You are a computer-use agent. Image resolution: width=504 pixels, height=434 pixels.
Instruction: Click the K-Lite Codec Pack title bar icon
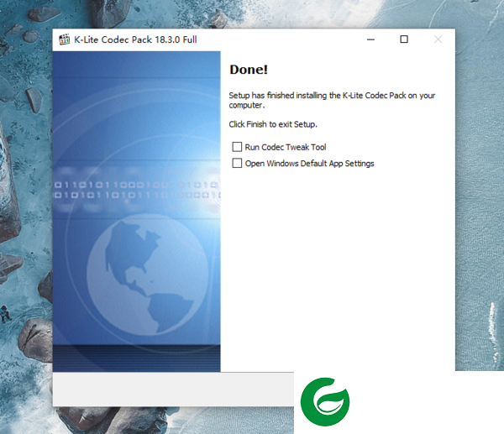click(65, 39)
